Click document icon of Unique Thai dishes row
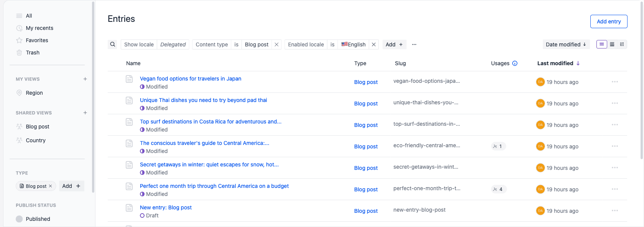This screenshot has height=227, width=644. [x=129, y=100]
